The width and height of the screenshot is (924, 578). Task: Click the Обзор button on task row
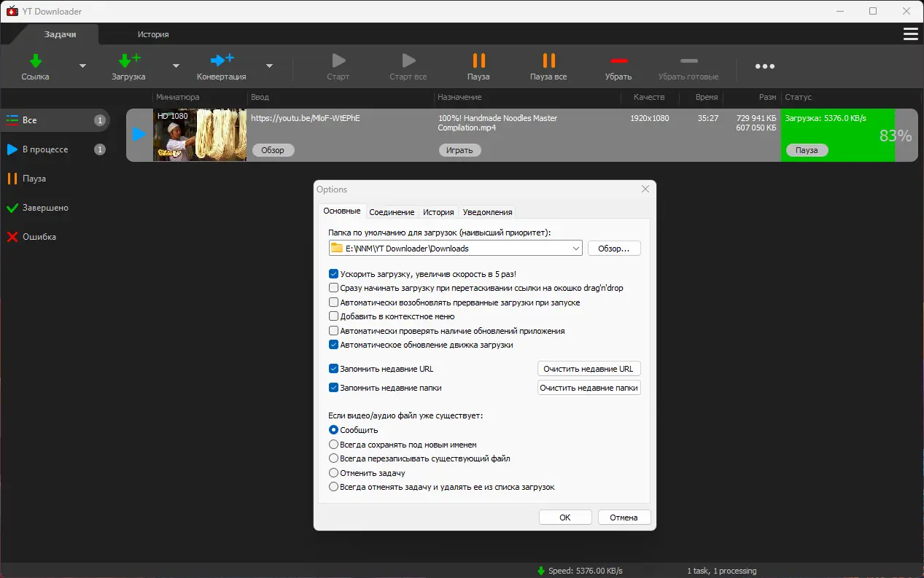[x=273, y=150]
